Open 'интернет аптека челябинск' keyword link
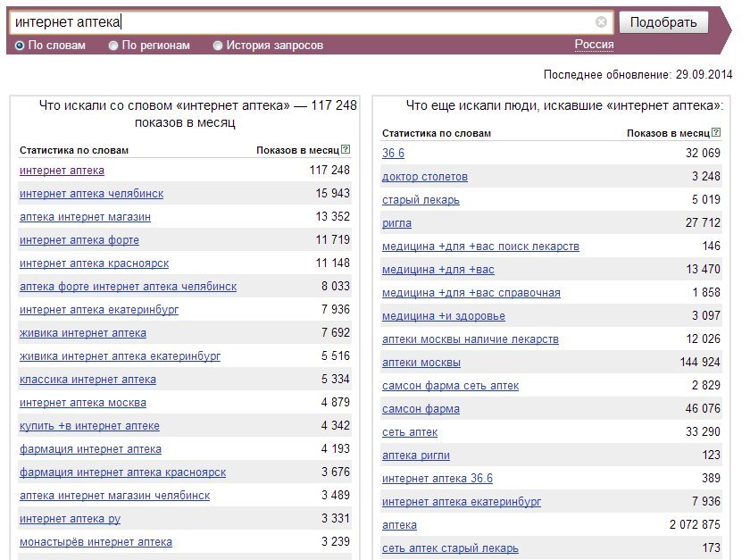This screenshot has width=750, height=560. click(91, 194)
